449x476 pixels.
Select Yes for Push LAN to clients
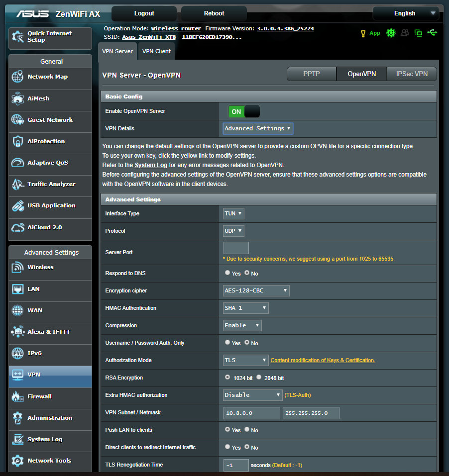click(x=227, y=429)
